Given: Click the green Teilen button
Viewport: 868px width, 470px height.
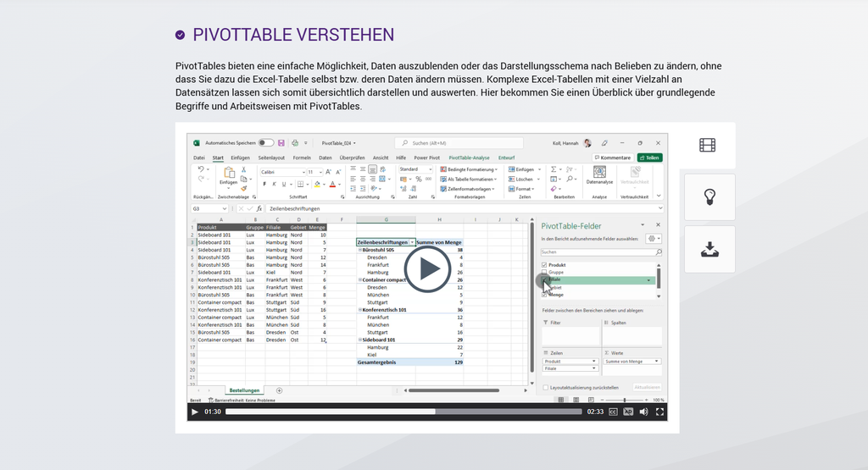Looking at the screenshot, I should point(649,158).
